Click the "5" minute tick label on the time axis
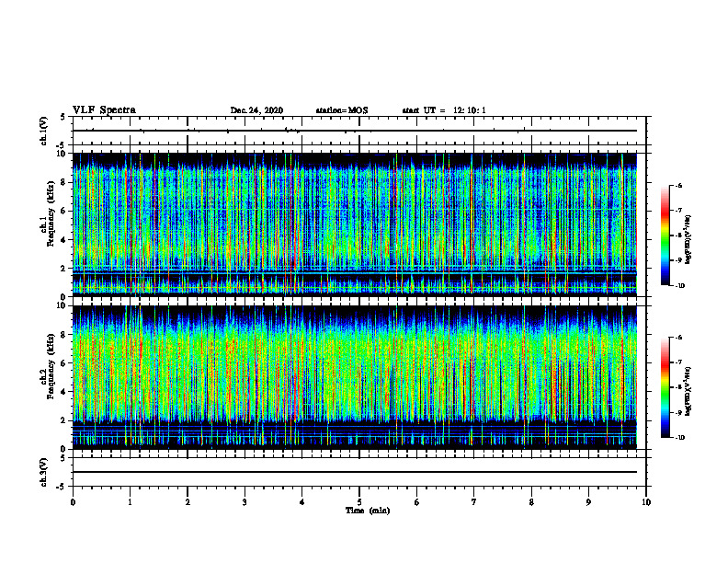The height and width of the screenshot is (563, 728). (x=359, y=502)
